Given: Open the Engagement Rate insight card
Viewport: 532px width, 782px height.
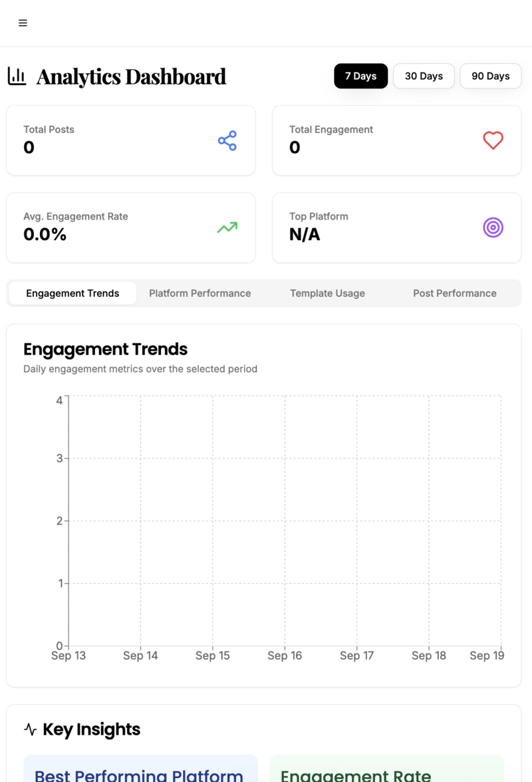Looking at the screenshot, I should click(x=386, y=772).
